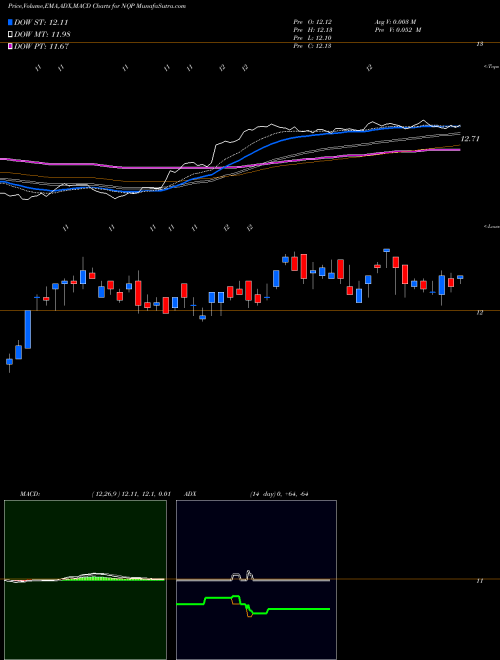Click the 'Pre C: 12.13' close value
This screenshot has height=660, width=500.
(x=312, y=46)
